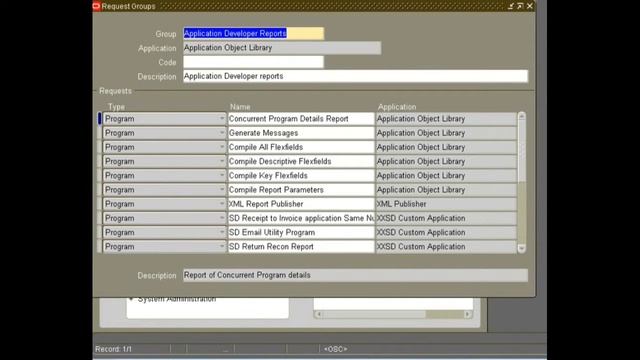The image size is (640, 360).
Task: Select the Concurrent Program Details Report name cell
Action: pyautogui.click(x=301, y=119)
